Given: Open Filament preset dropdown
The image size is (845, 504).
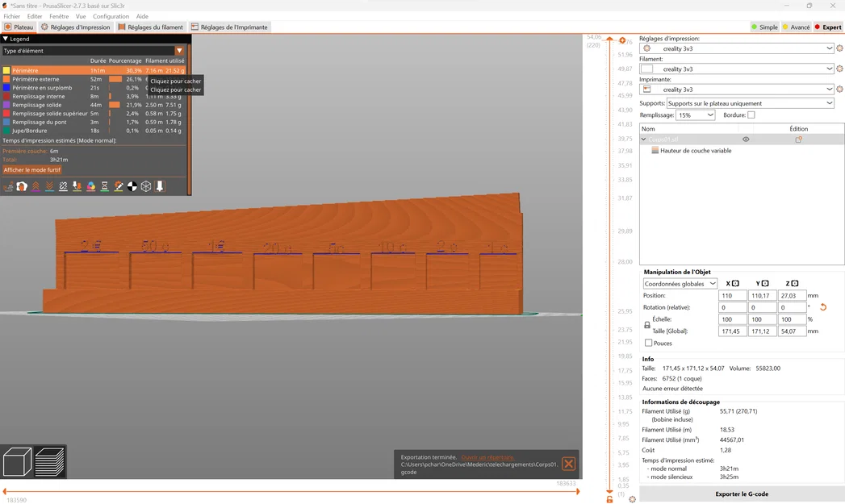Looking at the screenshot, I should pyautogui.click(x=737, y=69).
